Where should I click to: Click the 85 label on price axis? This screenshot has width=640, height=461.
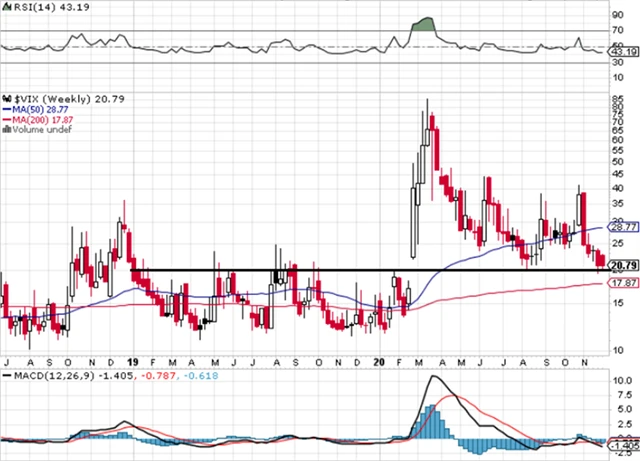coord(618,98)
